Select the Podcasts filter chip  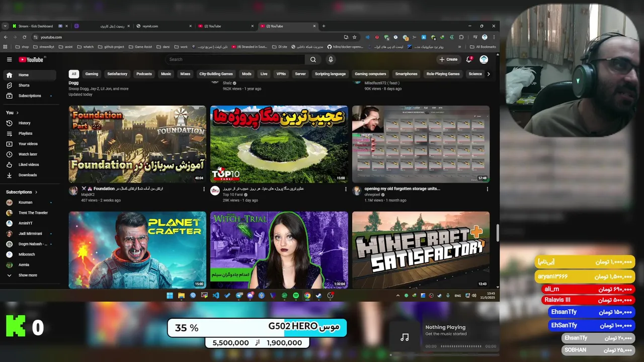(144, 74)
